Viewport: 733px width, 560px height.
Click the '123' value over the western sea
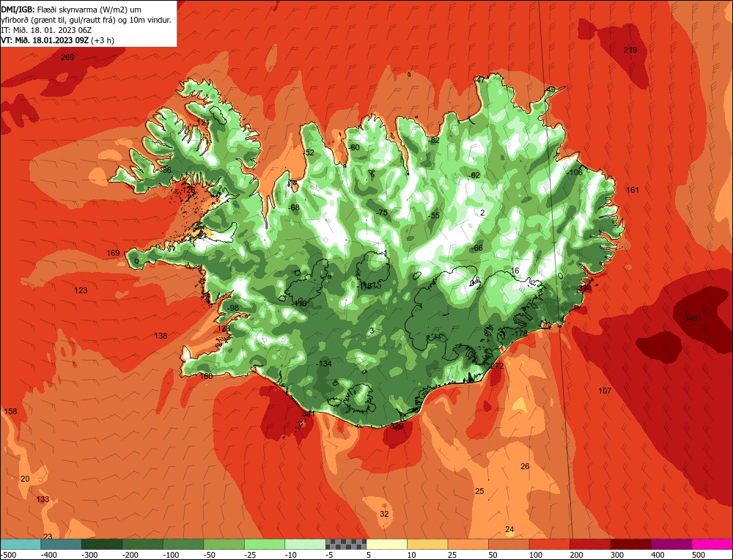(81, 290)
